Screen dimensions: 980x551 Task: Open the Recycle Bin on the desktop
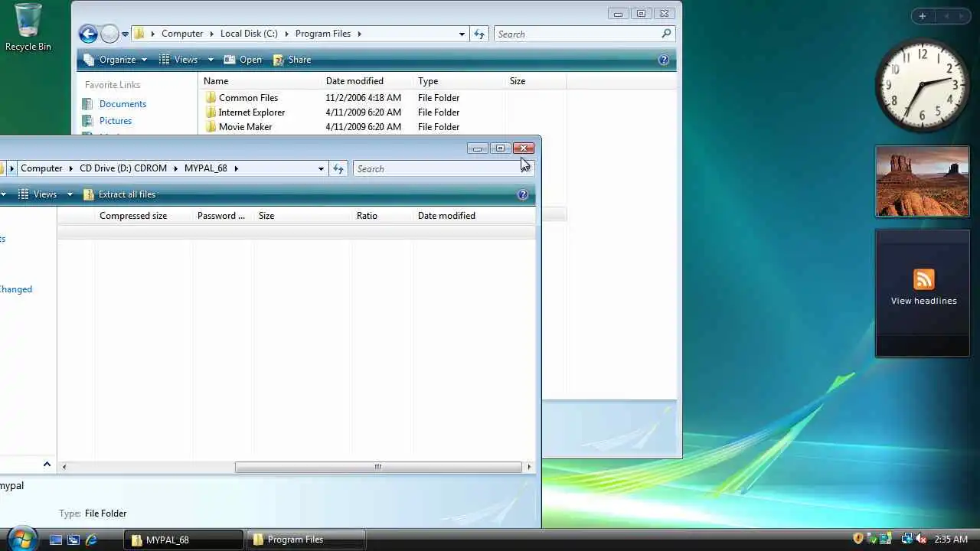[28, 28]
